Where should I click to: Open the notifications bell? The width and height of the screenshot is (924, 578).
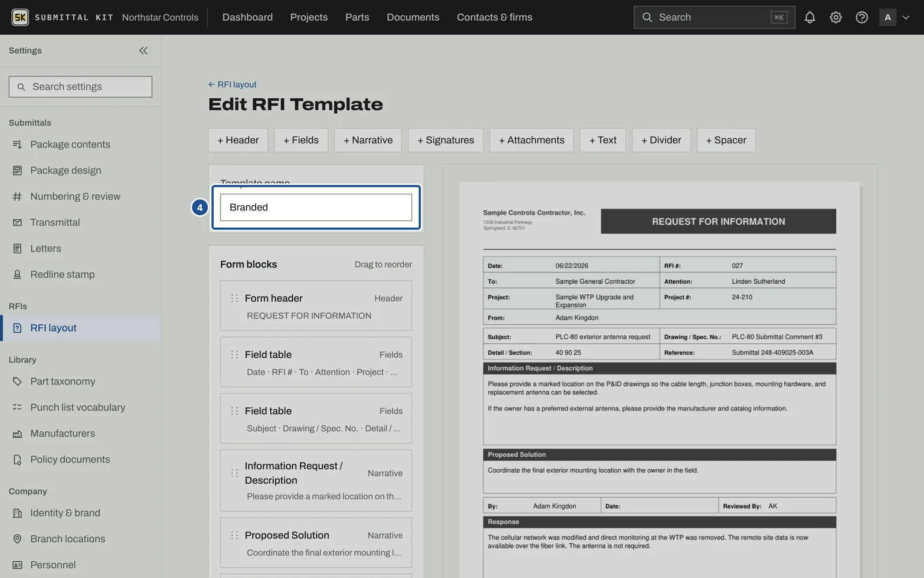pos(810,17)
